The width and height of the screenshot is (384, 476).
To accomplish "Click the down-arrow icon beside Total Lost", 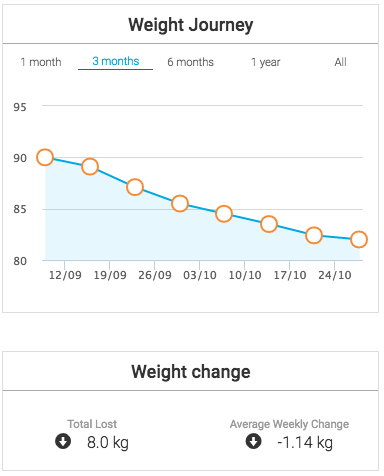I will coord(63,442).
